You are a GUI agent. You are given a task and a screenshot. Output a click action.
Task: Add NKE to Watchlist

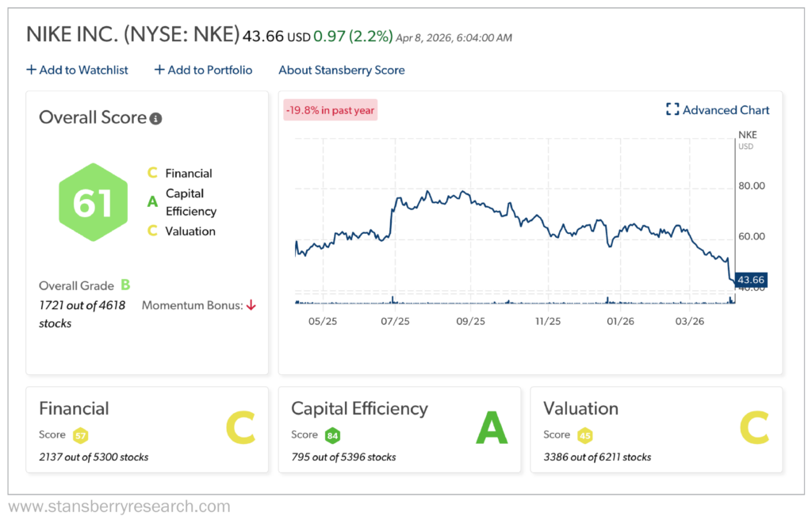point(77,70)
